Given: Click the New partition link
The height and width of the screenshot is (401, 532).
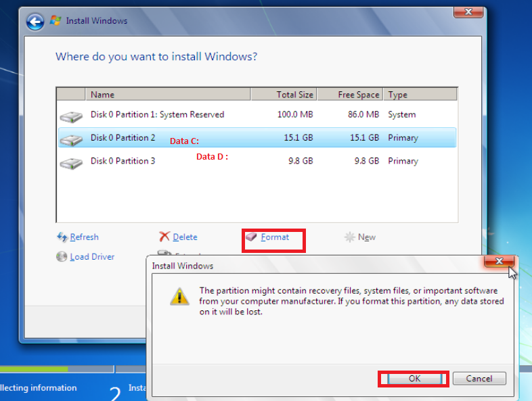Looking at the screenshot, I should [x=367, y=237].
